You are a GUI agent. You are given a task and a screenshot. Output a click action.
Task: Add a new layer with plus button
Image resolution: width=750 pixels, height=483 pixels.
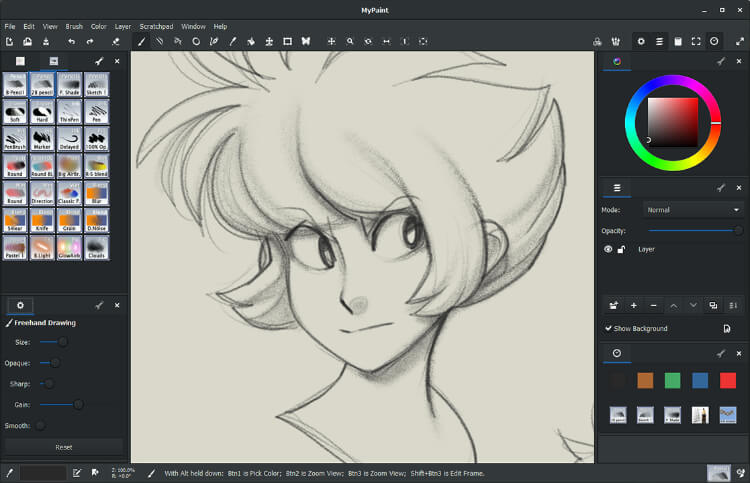tap(634, 305)
